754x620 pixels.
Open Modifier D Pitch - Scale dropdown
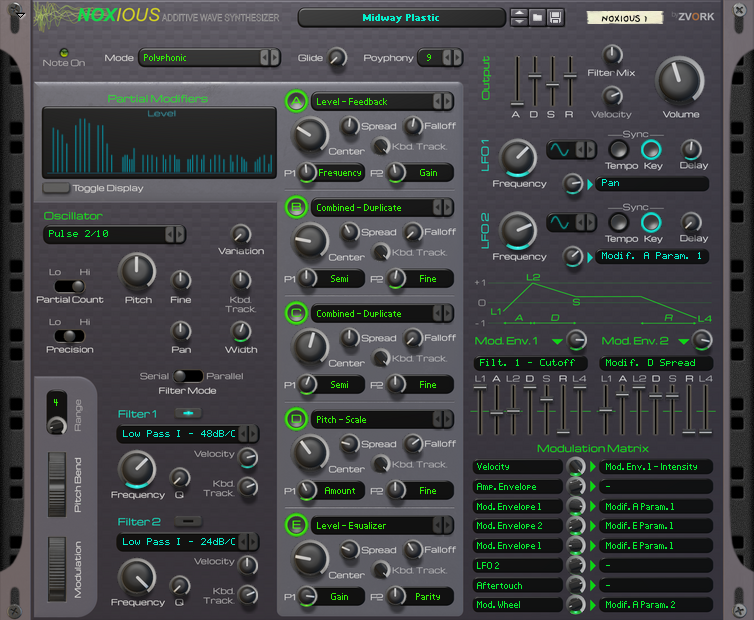(382, 419)
